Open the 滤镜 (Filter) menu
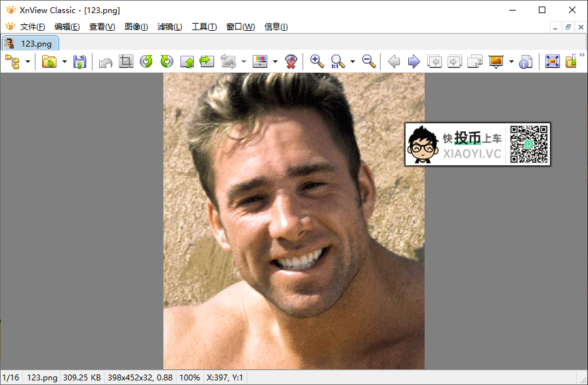The width and height of the screenshot is (588, 385). click(169, 27)
